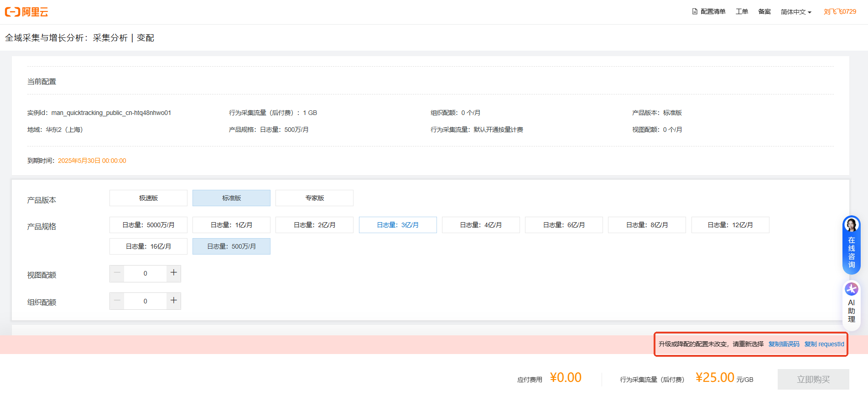Click the ¥0.00 payable amount
The image size is (868, 396).
click(566, 378)
